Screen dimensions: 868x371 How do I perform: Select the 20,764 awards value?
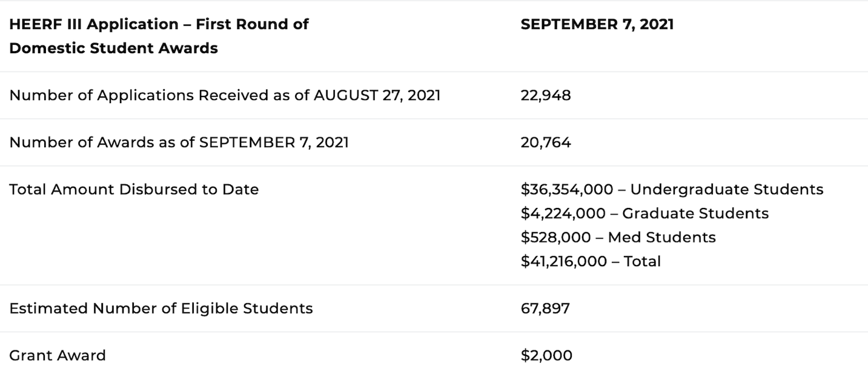pos(545,142)
